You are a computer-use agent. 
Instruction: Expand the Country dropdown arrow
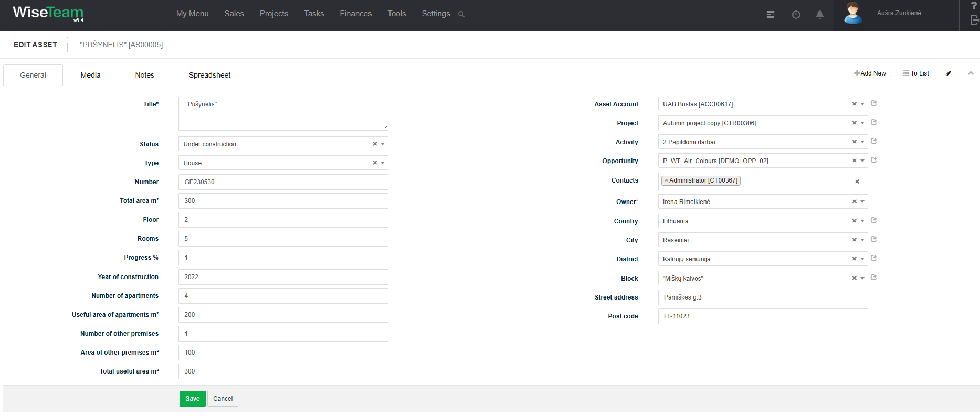point(862,221)
